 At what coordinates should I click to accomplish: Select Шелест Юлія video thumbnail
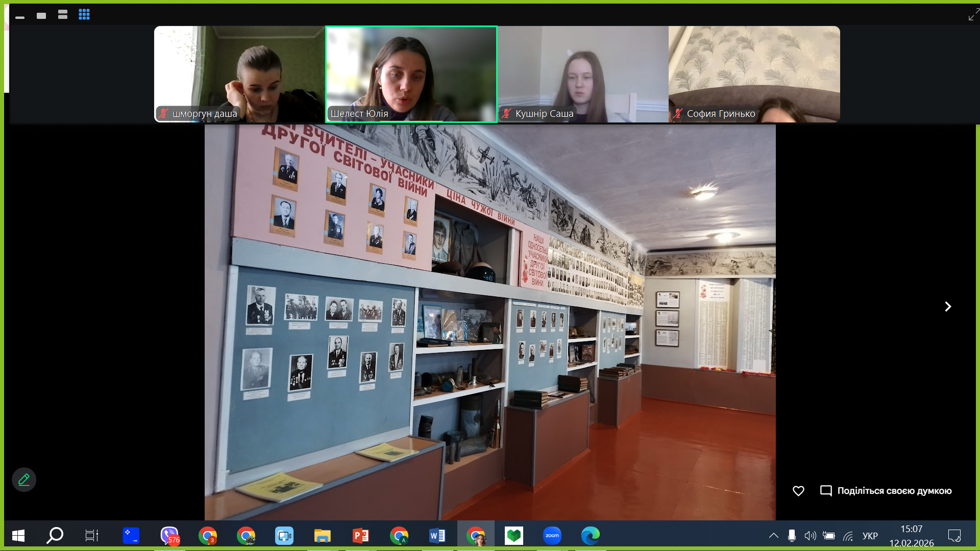[411, 74]
